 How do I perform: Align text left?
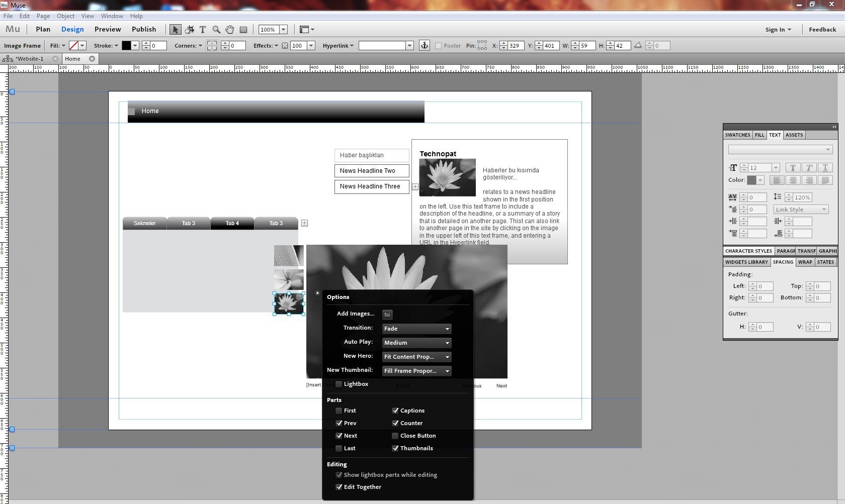(x=777, y=180)
